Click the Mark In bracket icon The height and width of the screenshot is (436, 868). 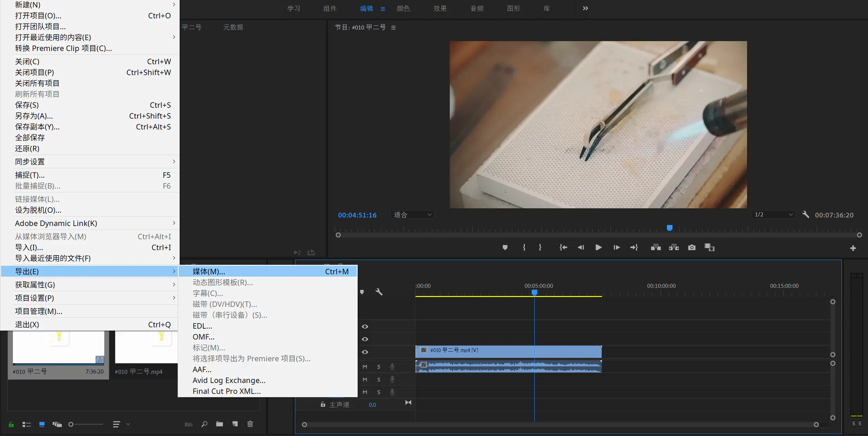524,247
